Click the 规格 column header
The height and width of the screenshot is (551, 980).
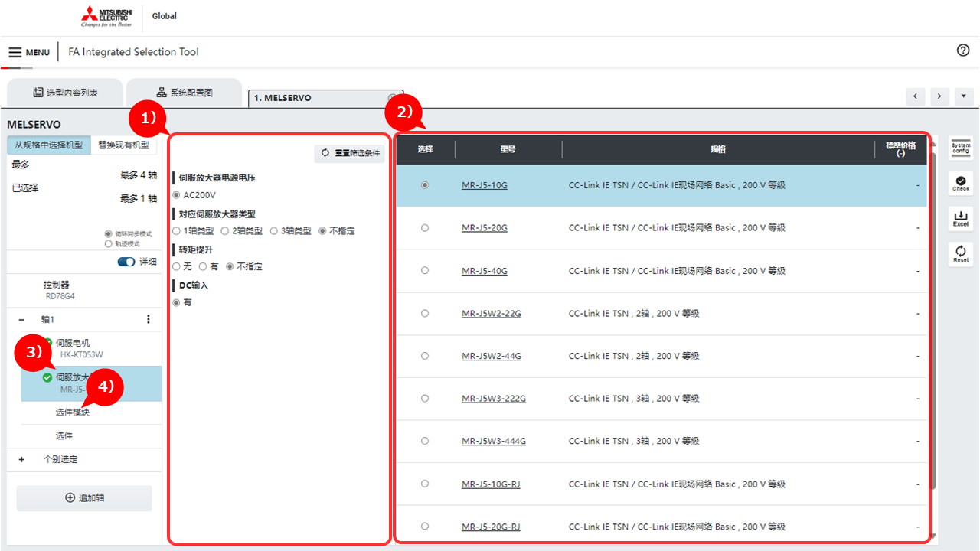[x=717, y=149]
